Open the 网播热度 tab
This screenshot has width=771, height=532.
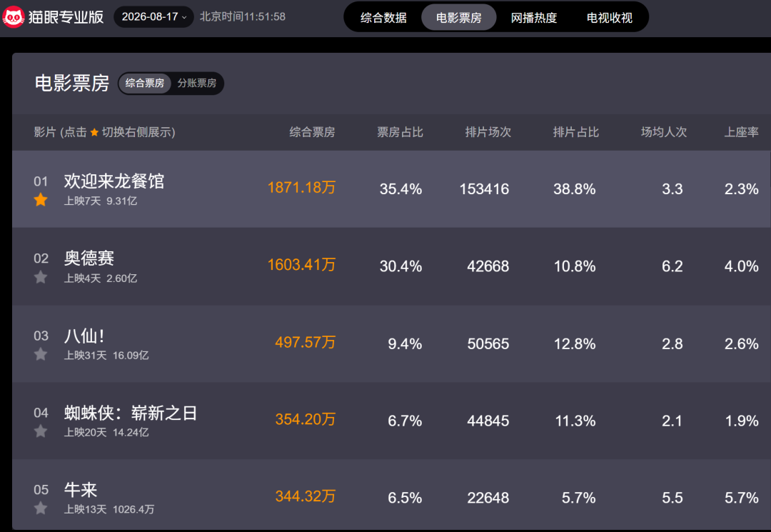(x=534, y=18)
